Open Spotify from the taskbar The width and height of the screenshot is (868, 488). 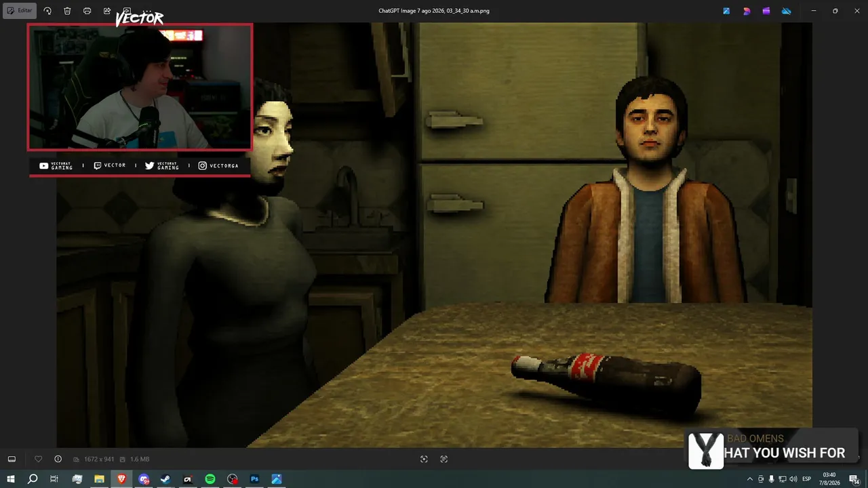210,479
